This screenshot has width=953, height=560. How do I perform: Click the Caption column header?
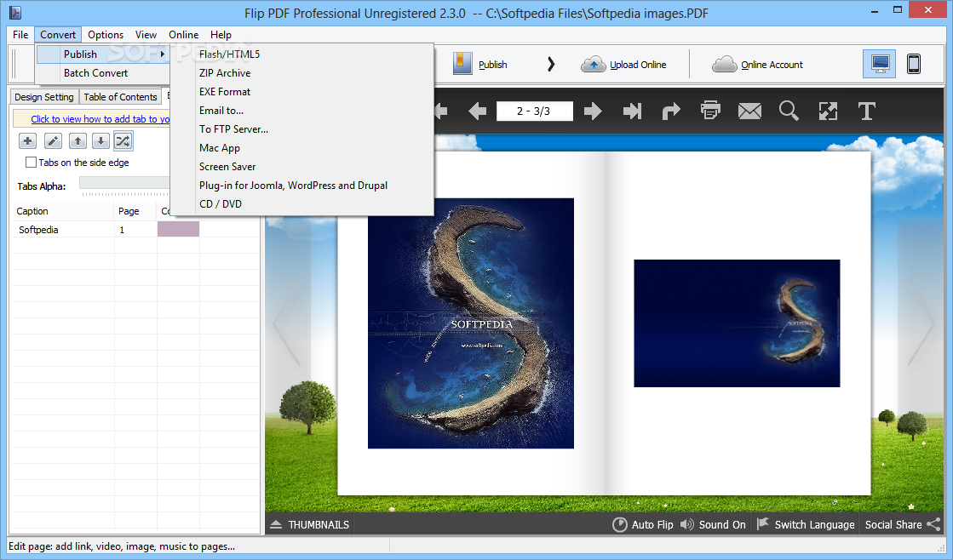(63, 211)
